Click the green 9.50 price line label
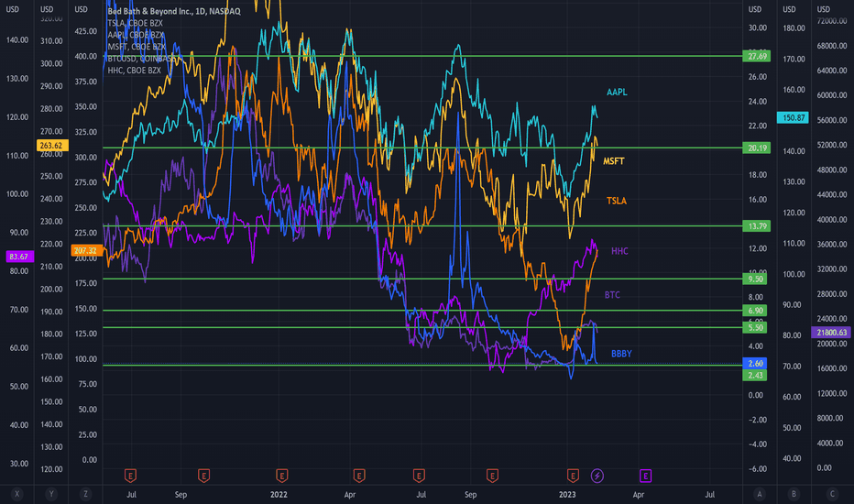The image size is (854, 504). click(755, 279)
